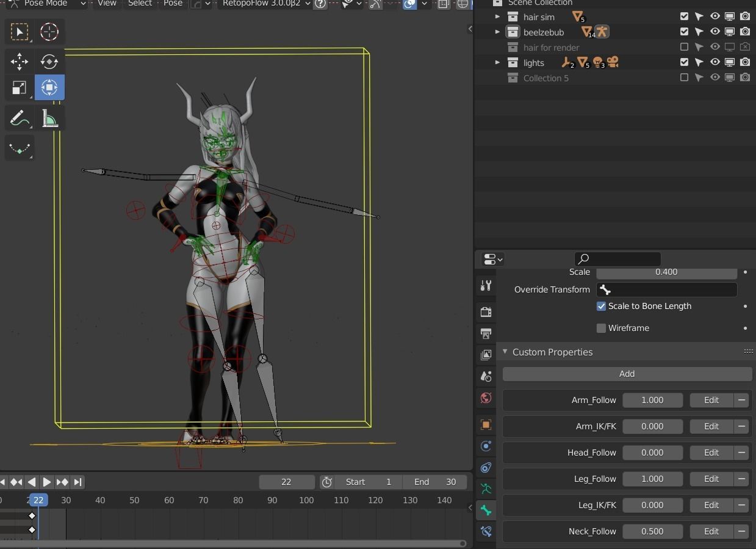Activate the Scale tool
This screenshot has height=549, width=756.
[20, 87]
